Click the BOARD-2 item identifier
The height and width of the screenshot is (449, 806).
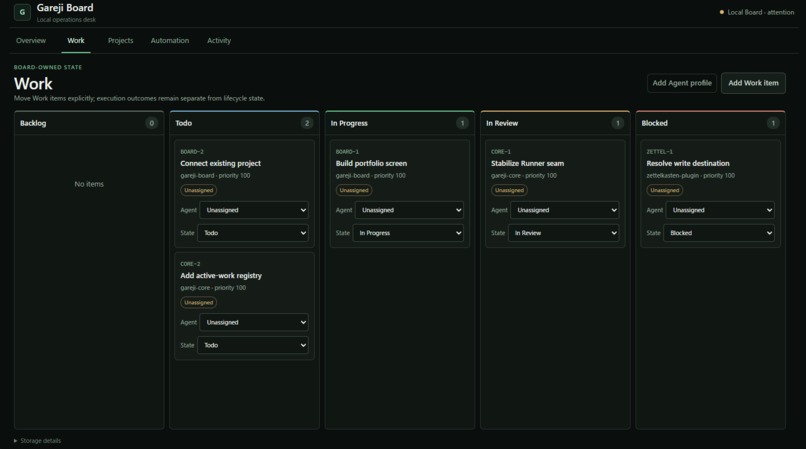[x=192, y=152]
